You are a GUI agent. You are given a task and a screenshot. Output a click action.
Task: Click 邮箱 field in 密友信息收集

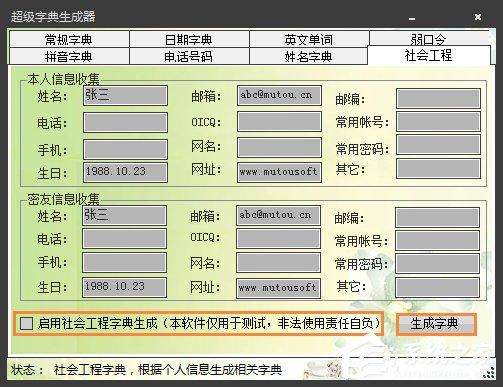tap(279, 215)
